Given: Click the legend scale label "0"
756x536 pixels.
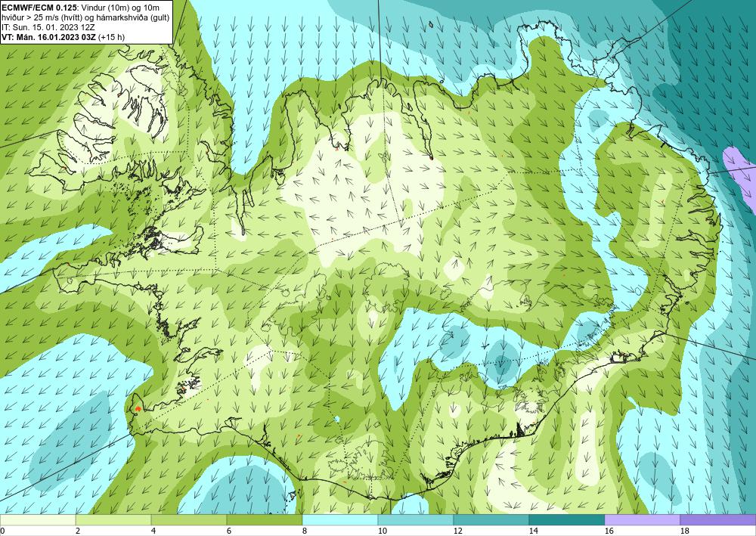Looking at the screenshot, I should pyautogui.click(x=2, y=531).
